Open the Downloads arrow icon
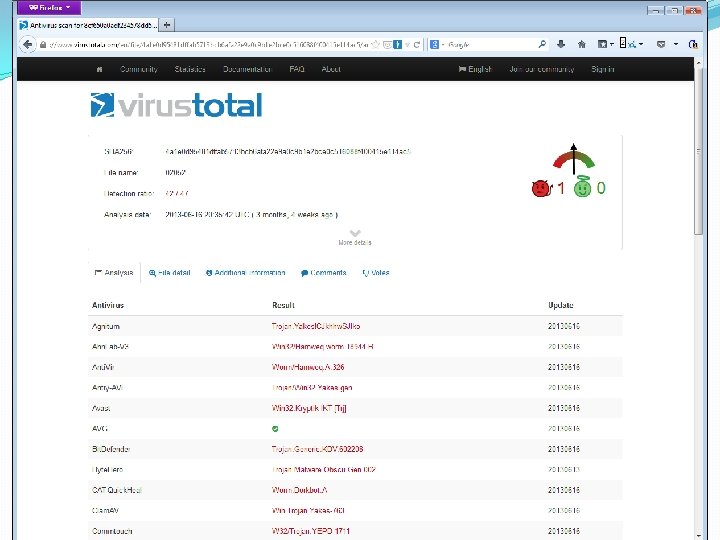 click(561, 44)
